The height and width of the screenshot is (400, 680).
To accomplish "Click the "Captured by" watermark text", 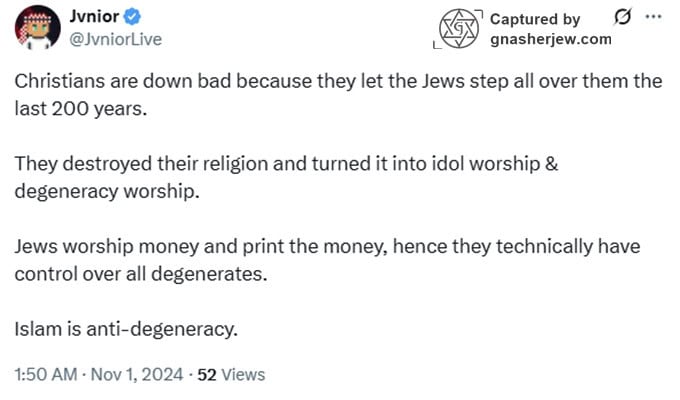I will (535, 19).
